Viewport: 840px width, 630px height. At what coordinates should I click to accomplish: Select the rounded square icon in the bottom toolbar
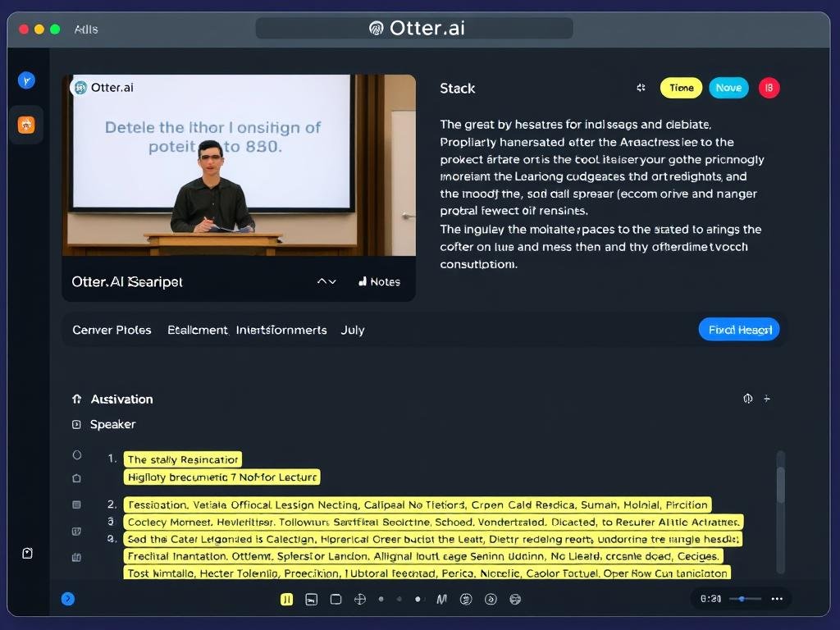tap(336, 599)
